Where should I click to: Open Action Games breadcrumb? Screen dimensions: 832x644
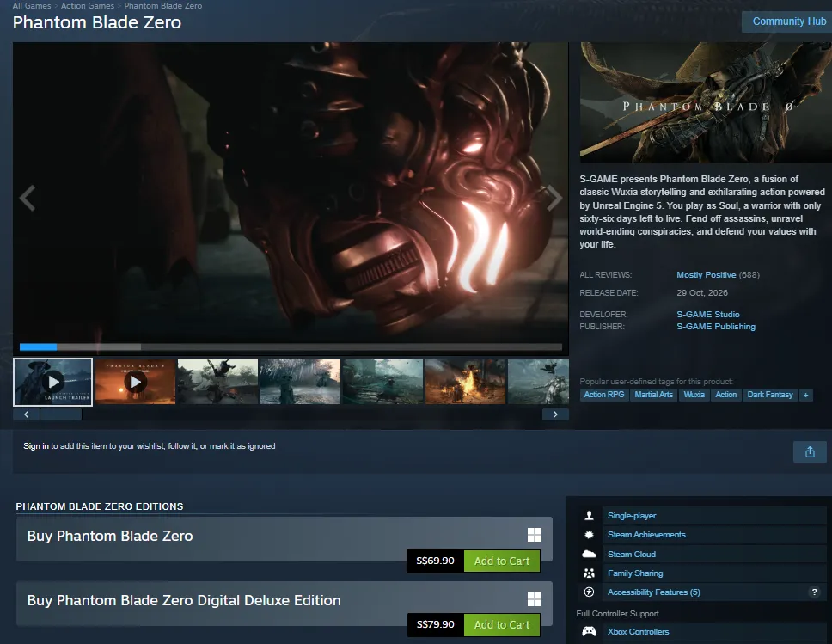(88, 5)
